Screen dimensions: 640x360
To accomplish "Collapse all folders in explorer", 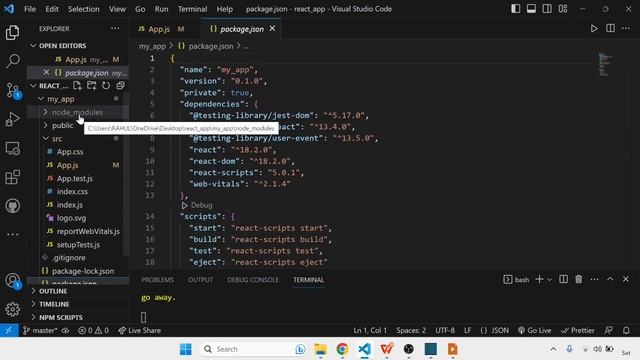I will (x=120, y=85).
